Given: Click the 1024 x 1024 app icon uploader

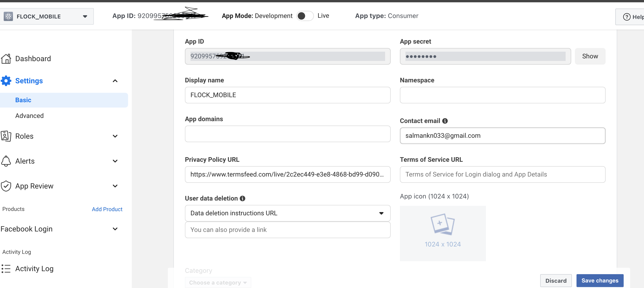Looking at the screenshot, I should [x=443, y=233].
